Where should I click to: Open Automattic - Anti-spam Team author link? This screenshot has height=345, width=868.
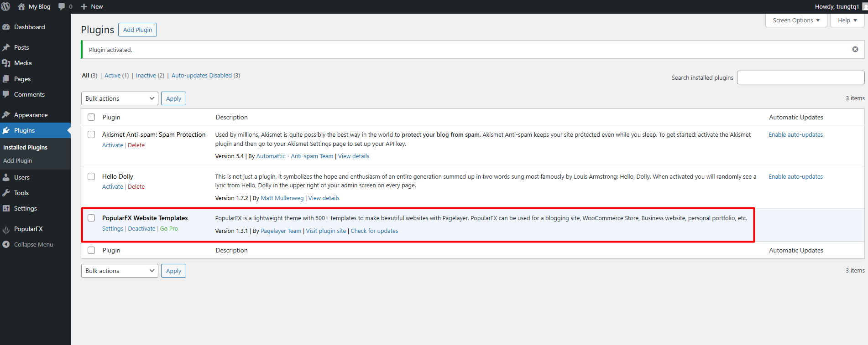tap(295, 156)
